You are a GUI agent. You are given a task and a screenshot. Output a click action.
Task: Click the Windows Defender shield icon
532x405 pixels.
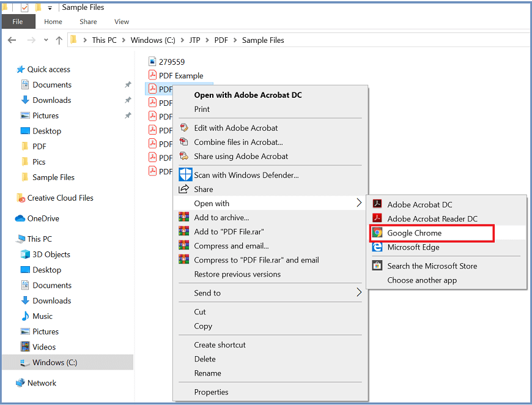(186, 174)
